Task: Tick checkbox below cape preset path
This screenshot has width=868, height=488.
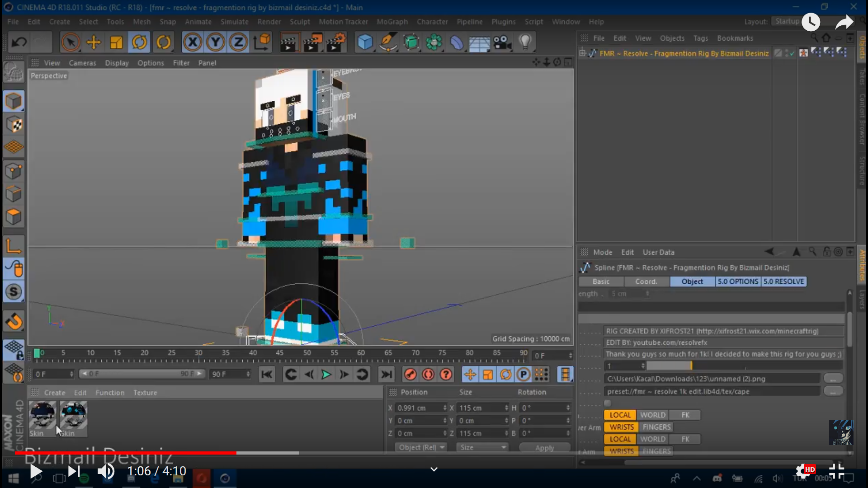Action: pyautogui.click(x=608, y=403)
